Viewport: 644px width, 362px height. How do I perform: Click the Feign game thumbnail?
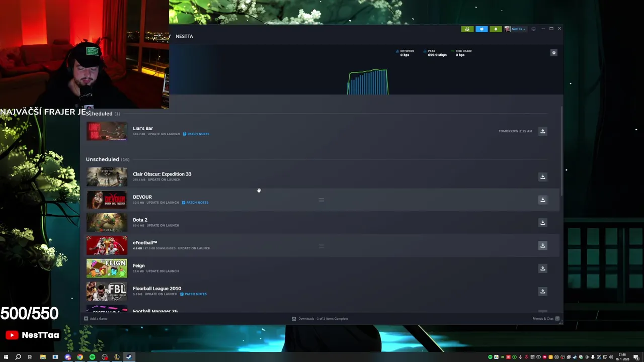click(x=107, y=268)
